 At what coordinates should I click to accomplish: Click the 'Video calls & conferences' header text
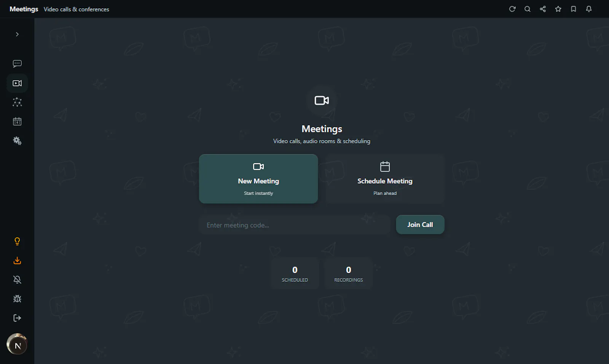77,10
